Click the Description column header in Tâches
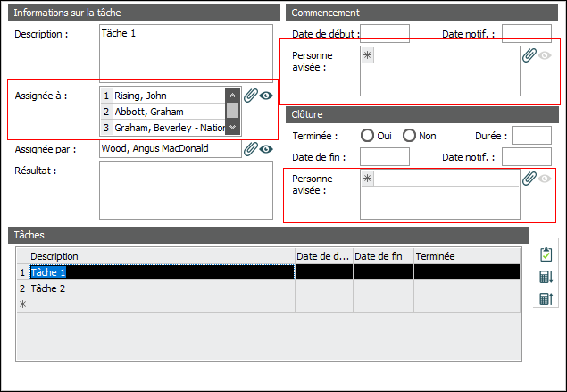567x392 pixels. coord(161,256)
